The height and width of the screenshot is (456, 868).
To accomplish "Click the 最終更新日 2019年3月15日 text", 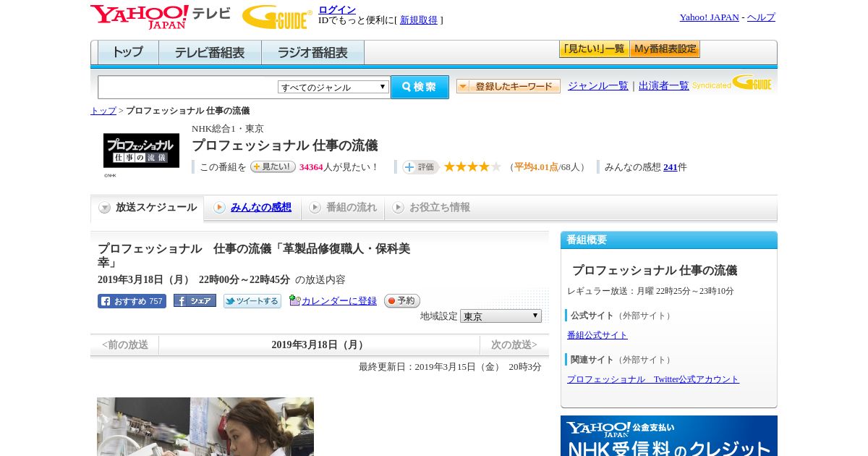I will pyautogui.click(x=450, y=367).
